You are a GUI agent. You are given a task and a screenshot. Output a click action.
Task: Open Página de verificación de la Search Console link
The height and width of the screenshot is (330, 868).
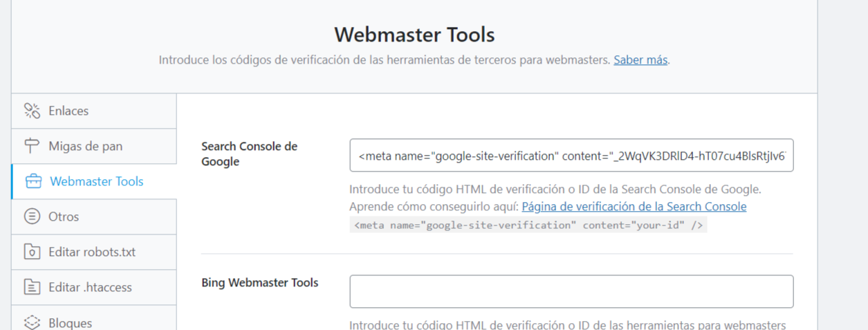(x=634, y=206)
